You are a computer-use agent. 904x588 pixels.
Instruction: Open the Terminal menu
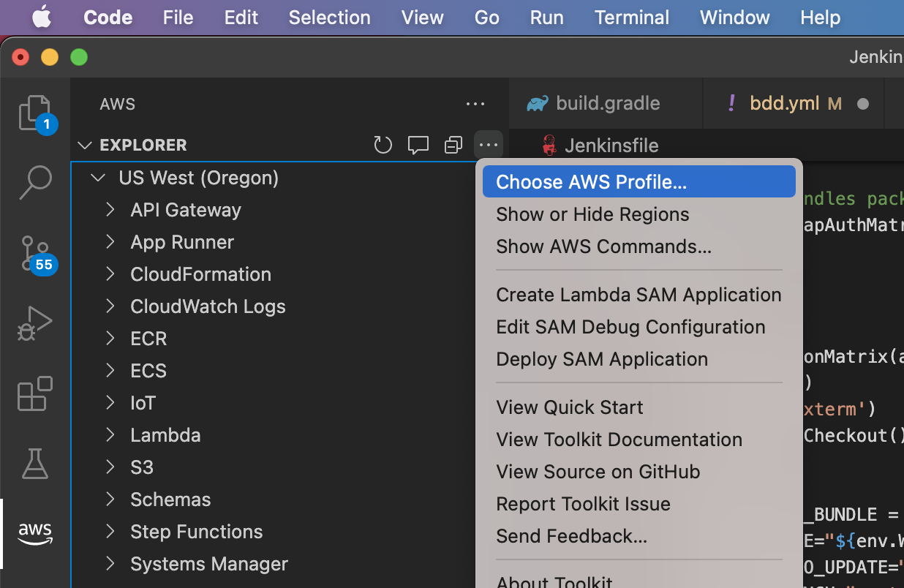pos(632,18)
